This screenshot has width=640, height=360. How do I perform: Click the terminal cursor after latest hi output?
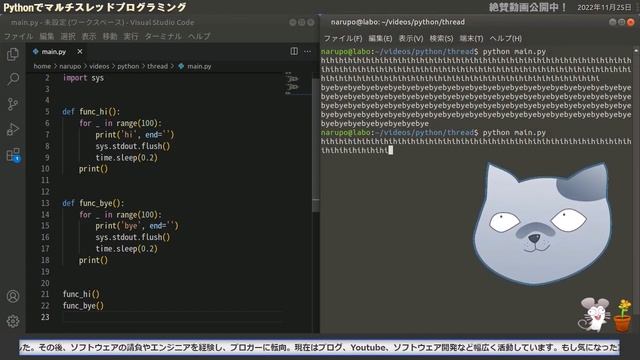click(x=391, y=151)
